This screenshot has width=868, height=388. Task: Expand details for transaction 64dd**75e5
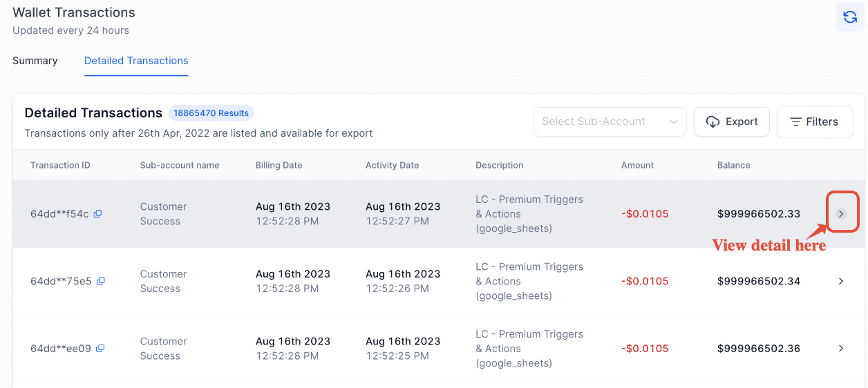click(841, 281)
